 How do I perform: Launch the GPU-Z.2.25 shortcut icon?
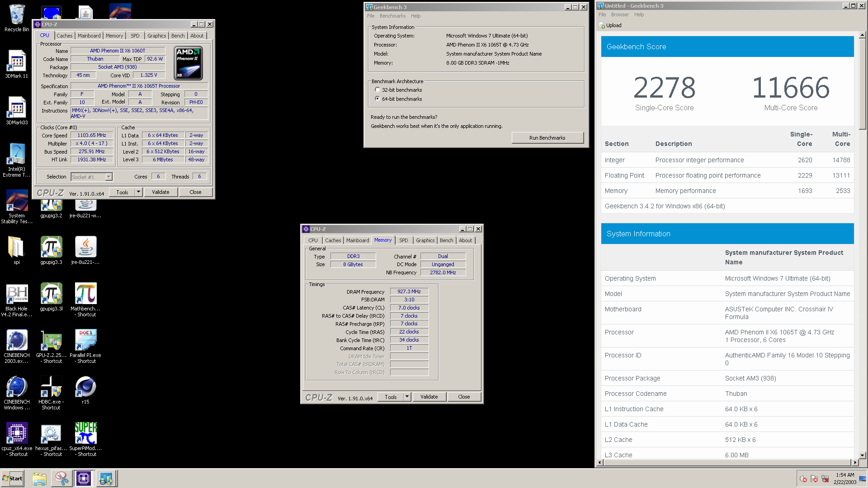tap(51, 347)
